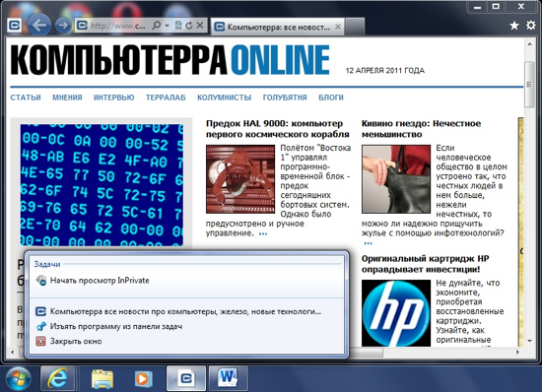
Task: Click the date 12 АПРЕЛЯ 2011 ГОДА
Action: [x=385, y=71]
